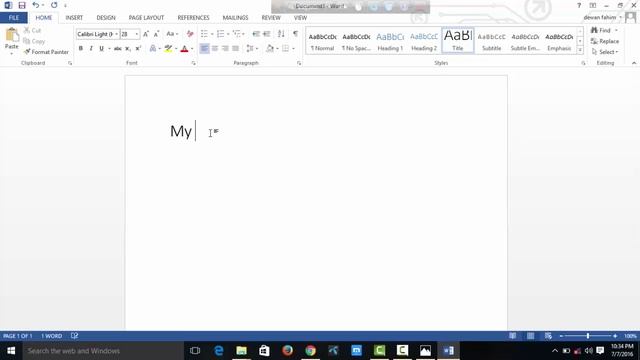Toggle Center paragraph alignment

[x=215, y=49]
